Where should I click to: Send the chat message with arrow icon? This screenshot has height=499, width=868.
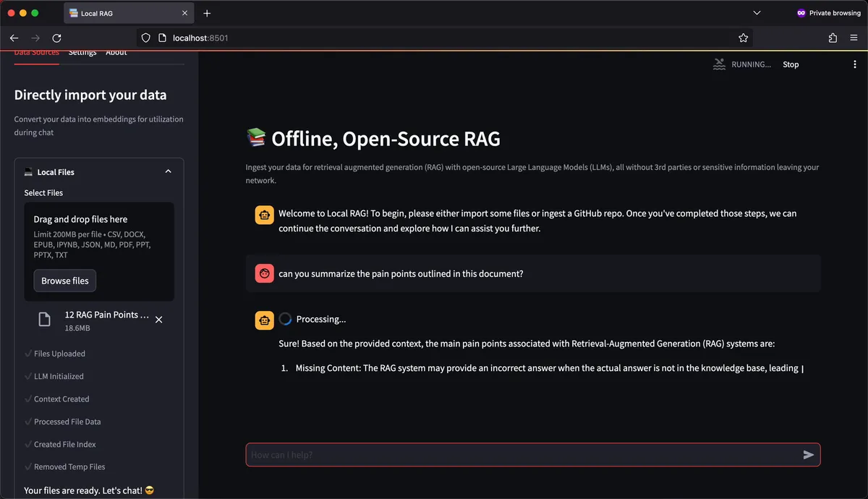point(809,455)
